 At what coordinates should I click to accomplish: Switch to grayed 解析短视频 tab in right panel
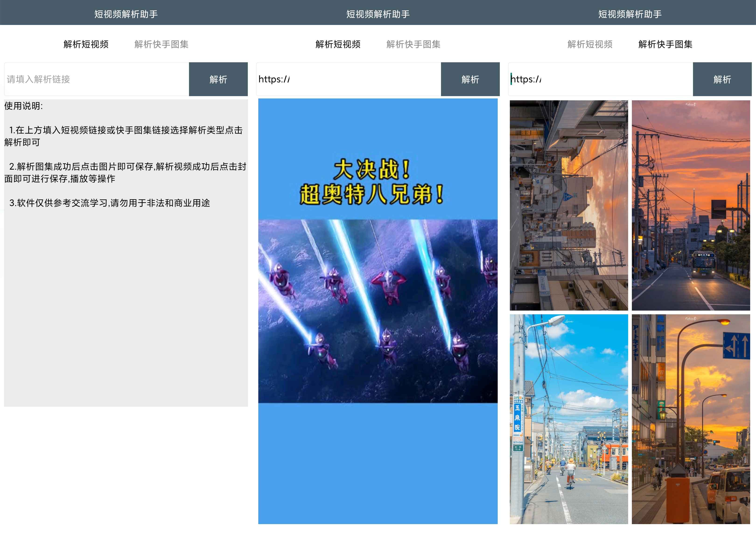pyautogui.click(x=590, y=44)
